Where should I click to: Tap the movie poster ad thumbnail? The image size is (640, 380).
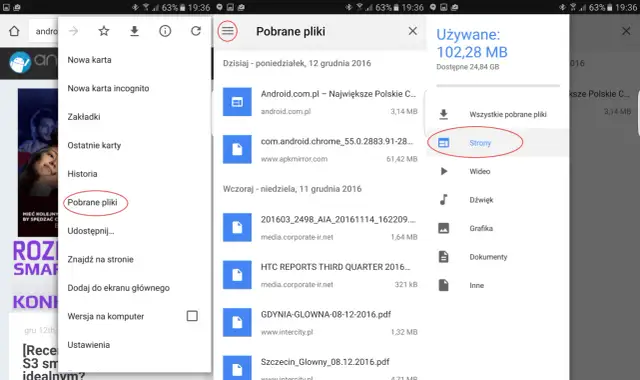coord(38,162)
